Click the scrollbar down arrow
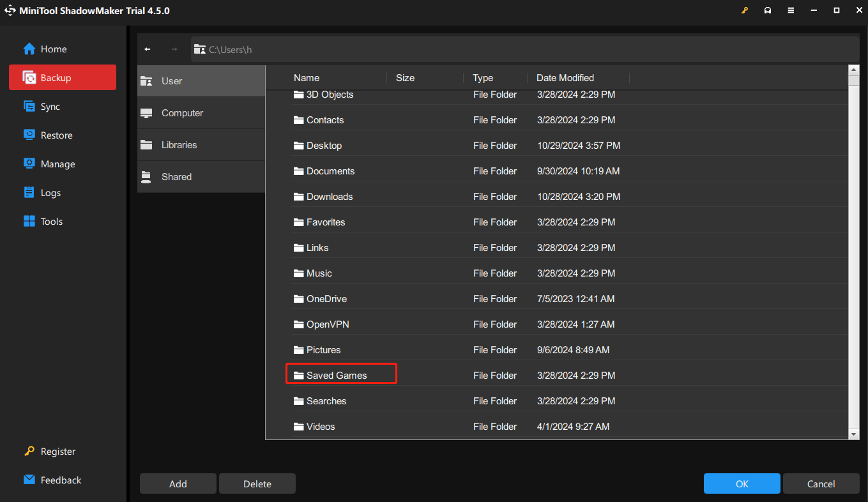Screen dimensions: 868x502 click(854, 434)
